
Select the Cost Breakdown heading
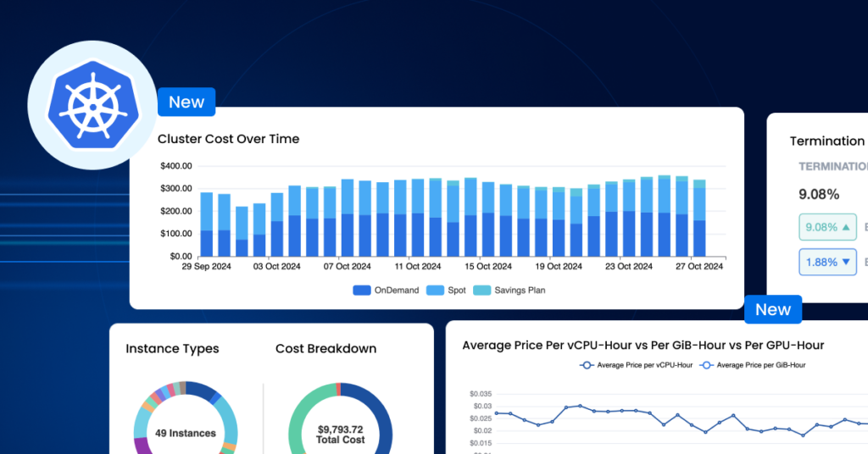326,349
